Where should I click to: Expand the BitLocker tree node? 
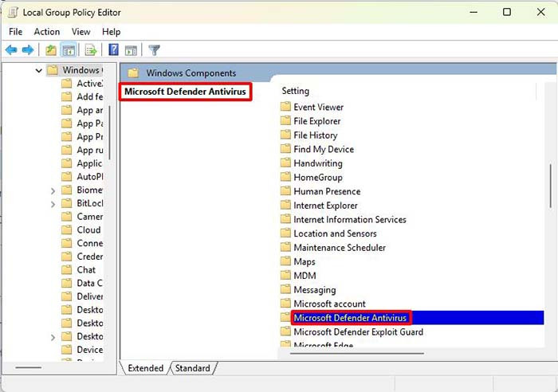point(53,204)
